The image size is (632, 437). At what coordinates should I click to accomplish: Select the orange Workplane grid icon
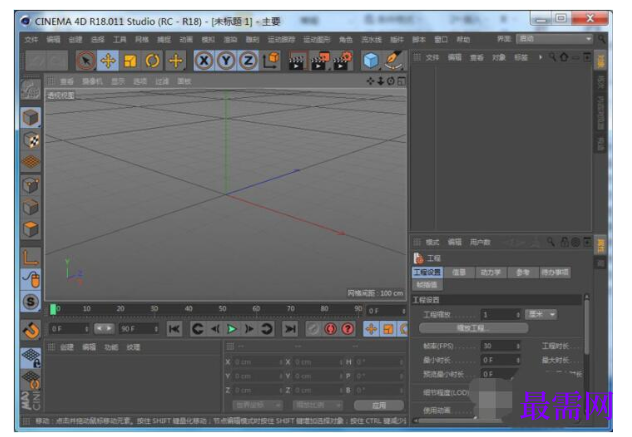[31, 162]
